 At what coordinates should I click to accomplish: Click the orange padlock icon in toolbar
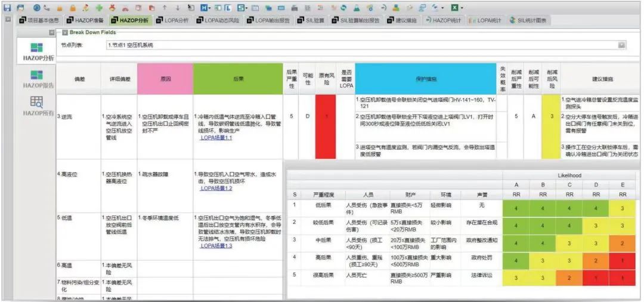[x=72, y=8]
